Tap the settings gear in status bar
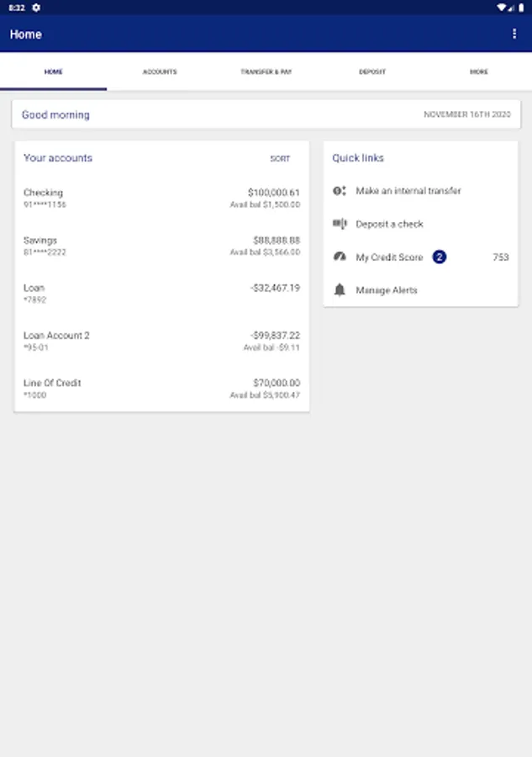The height and width of the screenshot is (757, 532). point(36,7)
